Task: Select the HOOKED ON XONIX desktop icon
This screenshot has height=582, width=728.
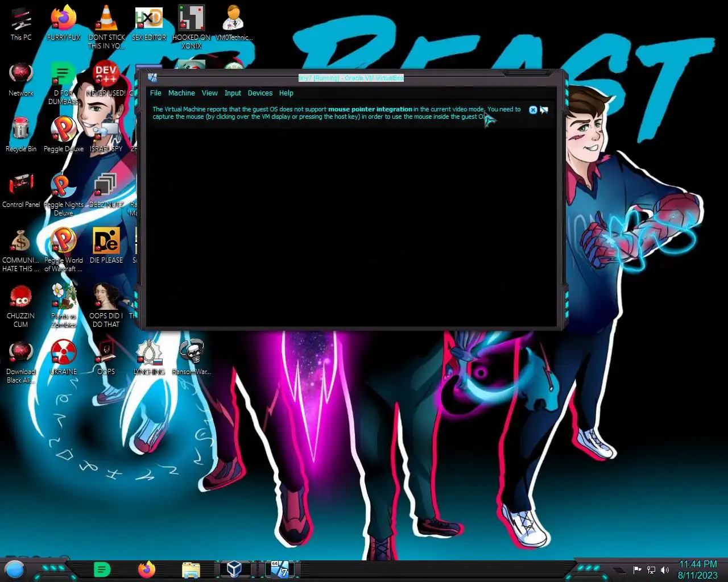Action: [x=192, y=27]
